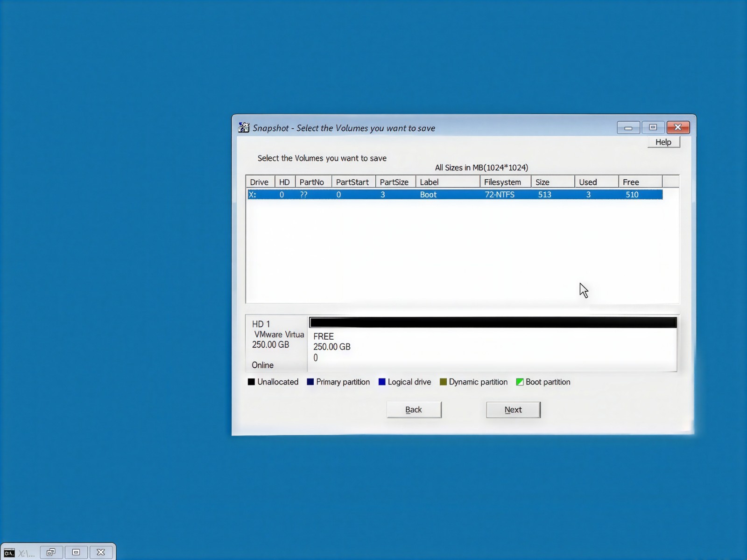The height and width of the screenshot is (560, 747).
Task: Click the Snapshot app icon in title bar
Action: (244, 127)
